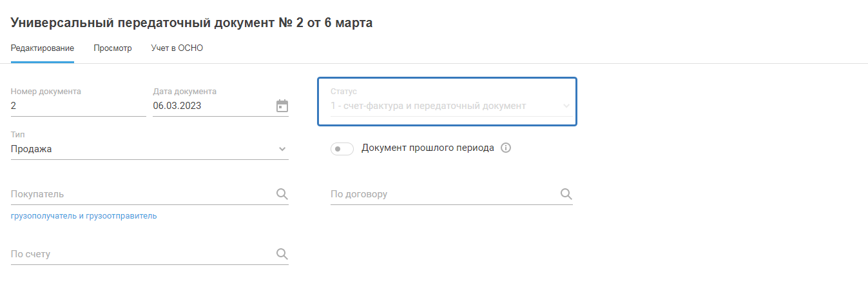The image size is (868, 285).
Task: Go to the Учет в ОСНО tab
Action: [x=177, y=48]
